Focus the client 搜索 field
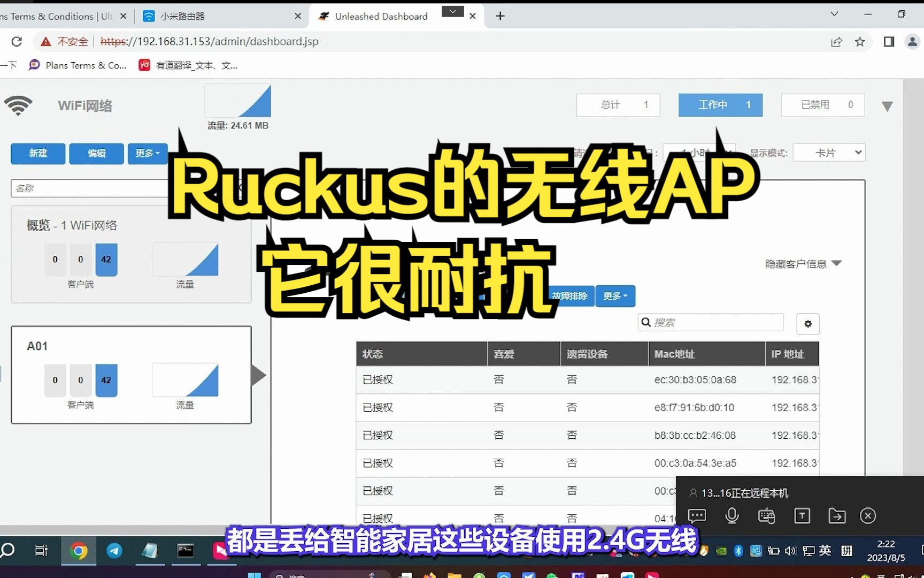 [x=711, y=322]
